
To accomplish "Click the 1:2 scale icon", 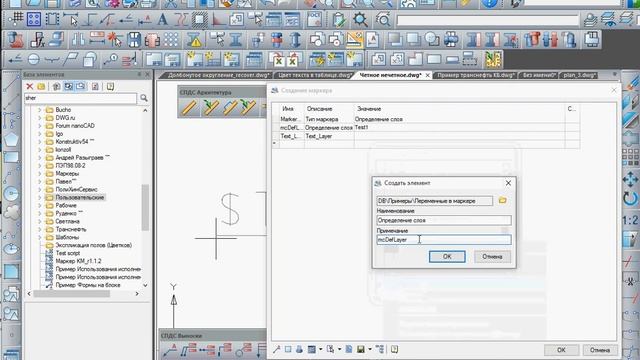I will coord(630,220).
